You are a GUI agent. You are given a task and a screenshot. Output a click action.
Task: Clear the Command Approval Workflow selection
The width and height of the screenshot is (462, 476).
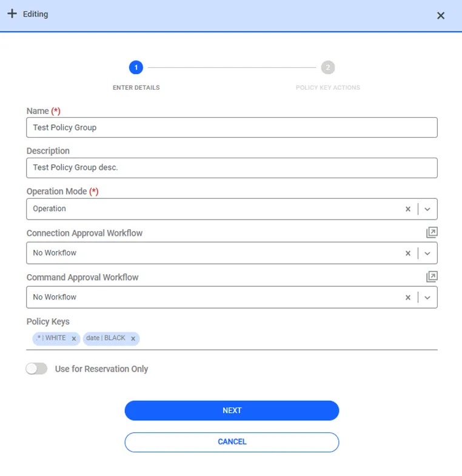click(408, 298)
